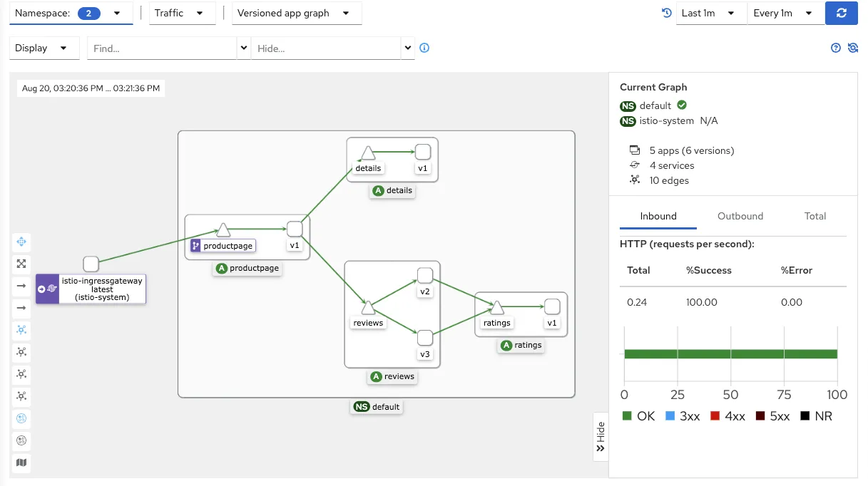Click the 'default' namespace link in side panel
Image resolution: width=868 pixels, height=486 pixels.
(x=655, y=105)
